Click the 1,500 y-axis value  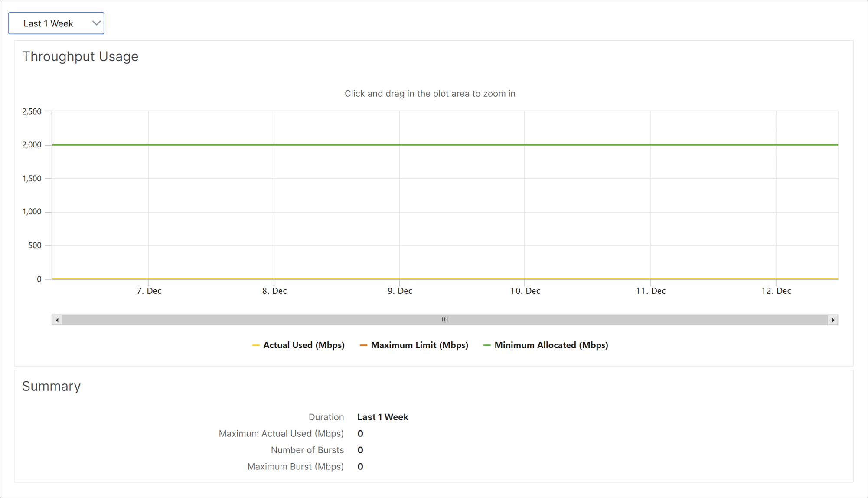[x=32, y=179]
